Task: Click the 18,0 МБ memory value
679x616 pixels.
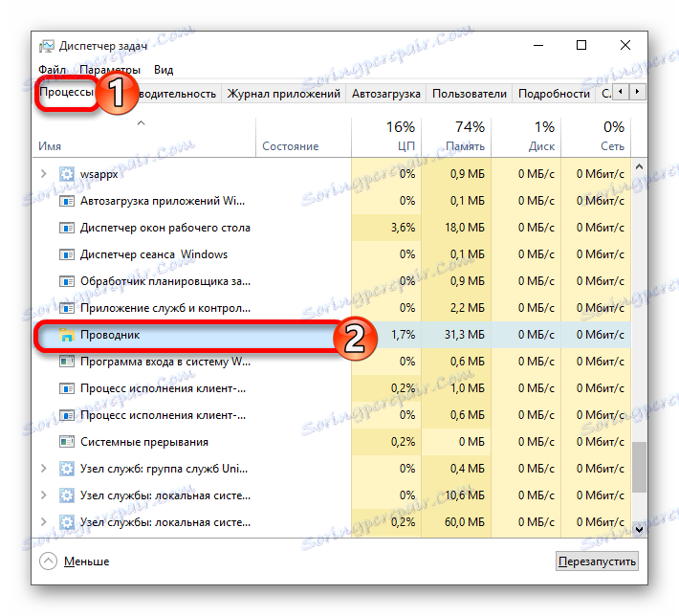Action: [465, 228]
